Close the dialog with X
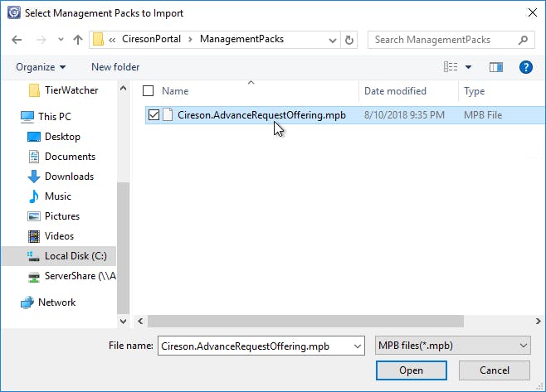546x392 pixels. click(532, 13)
